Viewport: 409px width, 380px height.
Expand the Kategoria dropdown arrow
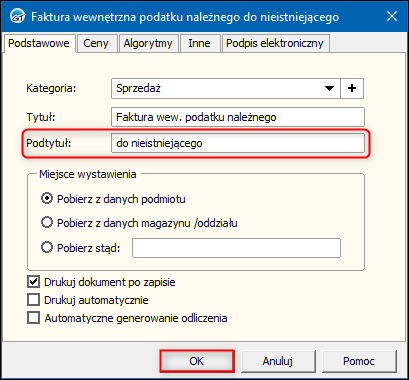pos(329,88)
